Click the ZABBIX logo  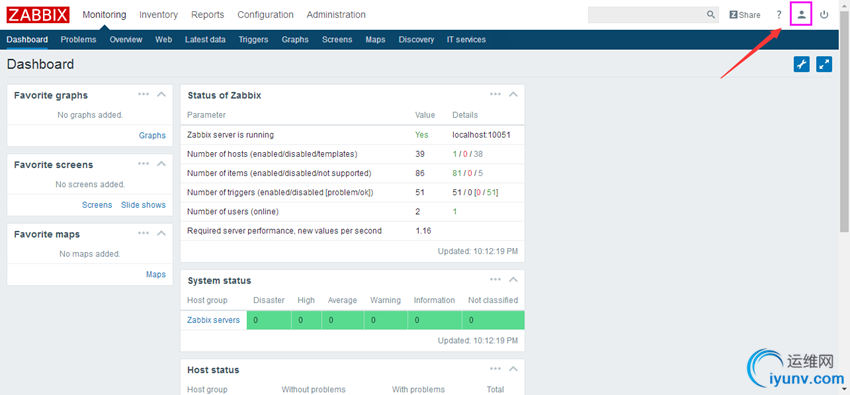click(38, 15)
